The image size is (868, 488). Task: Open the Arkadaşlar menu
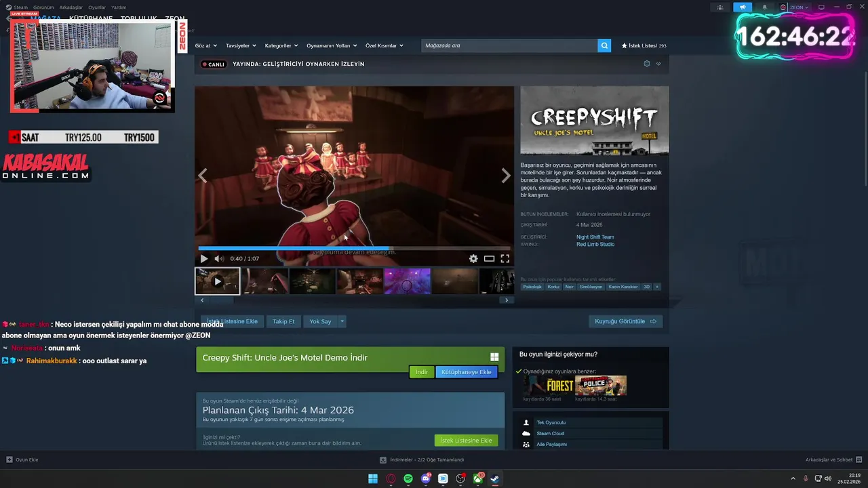pyautogui.click(x=71, y=7)
